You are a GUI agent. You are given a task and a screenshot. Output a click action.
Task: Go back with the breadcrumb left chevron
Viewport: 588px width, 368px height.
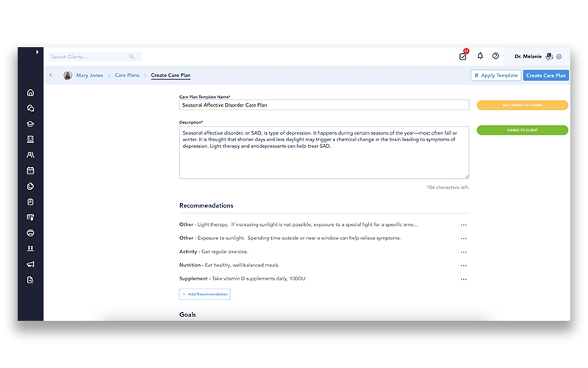[x=51, y=75]
